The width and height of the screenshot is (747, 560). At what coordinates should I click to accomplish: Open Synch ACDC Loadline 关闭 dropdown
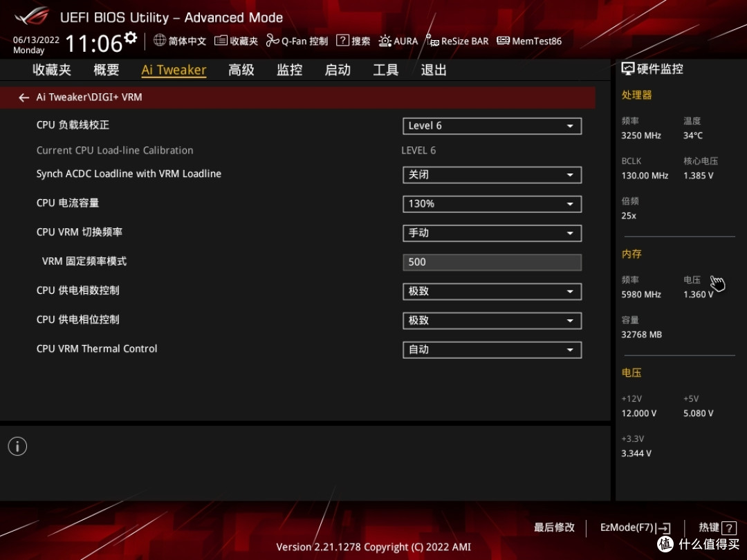(492, 175)
